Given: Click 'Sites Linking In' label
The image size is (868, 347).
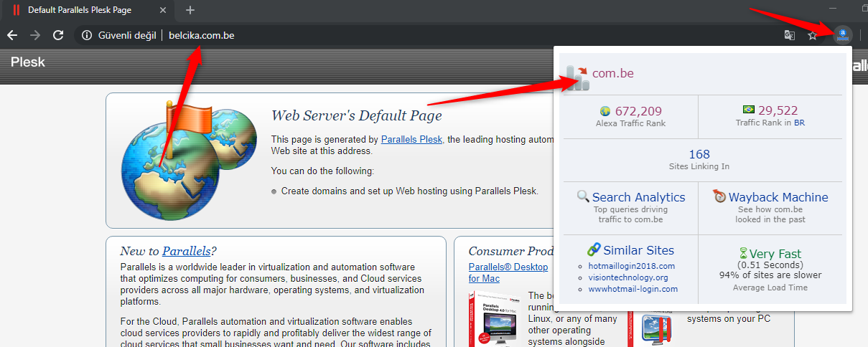Looking at the screenshot, I should pyautogui.click(x=699, y=166).
